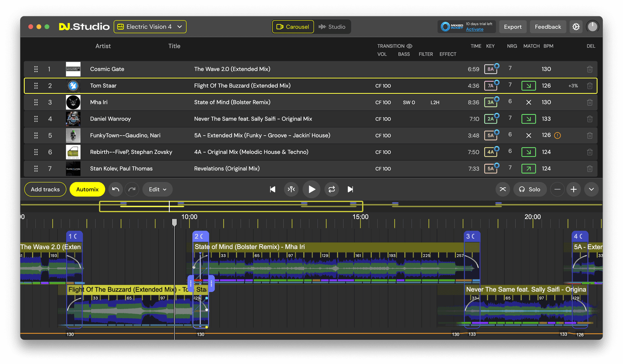This screenshot has height=364, width=623.
Task: Click the 2A key badge
Action: pos(491,119)
